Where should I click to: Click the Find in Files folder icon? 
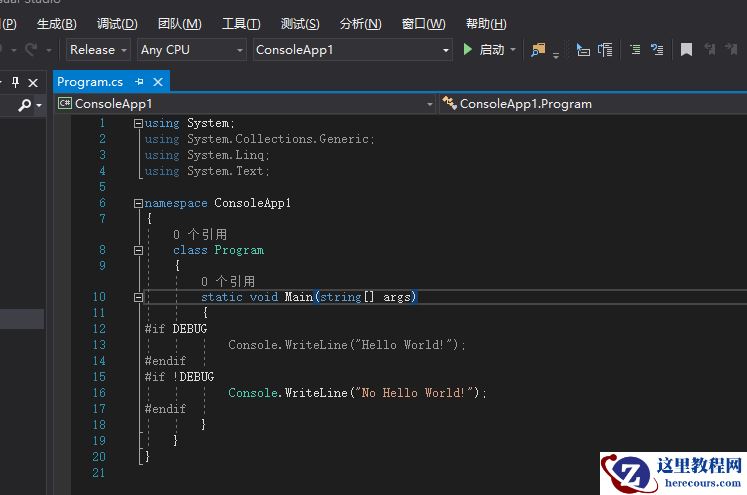[x=539, y=49]
